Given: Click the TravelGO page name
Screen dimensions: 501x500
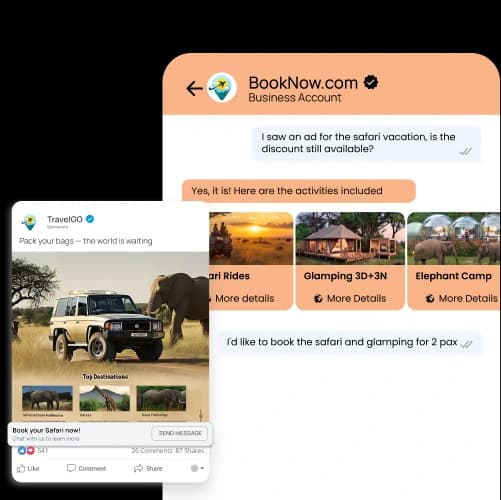Looking at the screenshot, I should [65, 219].
